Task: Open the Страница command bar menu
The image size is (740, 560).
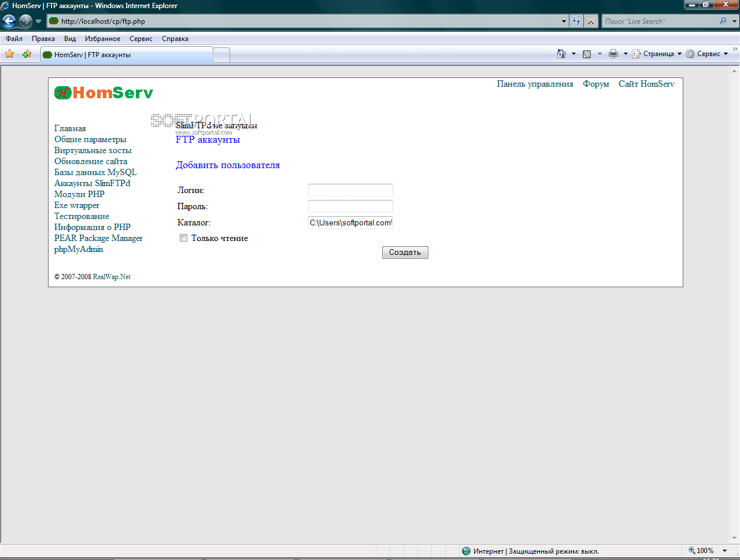Action: pyautogui.click(x=657, y=54)
